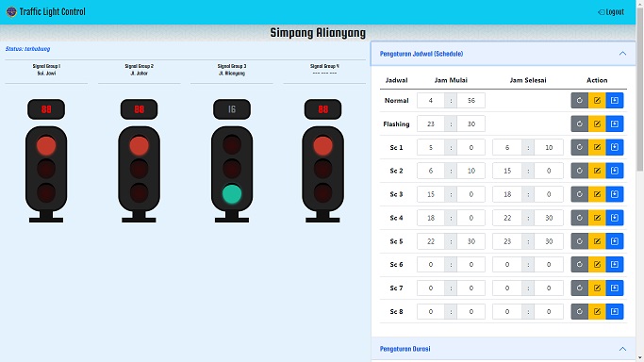Reload the Sc 3 schedule row

(x=580, y=194)
